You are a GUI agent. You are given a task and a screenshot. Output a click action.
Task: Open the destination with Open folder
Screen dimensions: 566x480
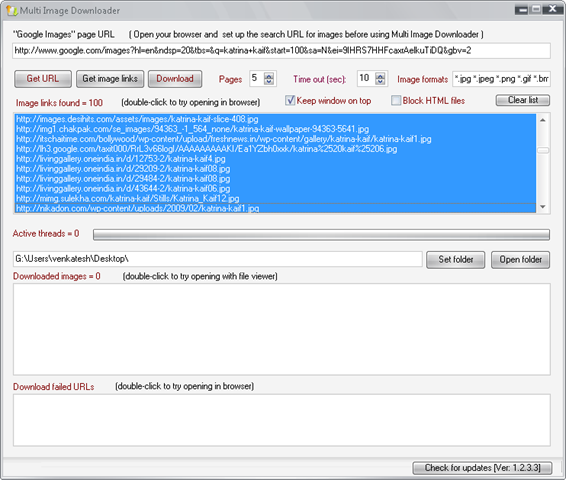point(521,259)
